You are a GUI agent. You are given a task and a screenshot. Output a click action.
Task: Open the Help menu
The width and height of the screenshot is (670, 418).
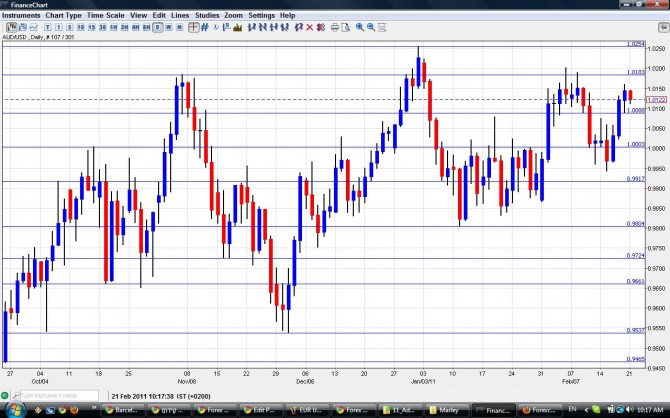click(x=288, y=15)
